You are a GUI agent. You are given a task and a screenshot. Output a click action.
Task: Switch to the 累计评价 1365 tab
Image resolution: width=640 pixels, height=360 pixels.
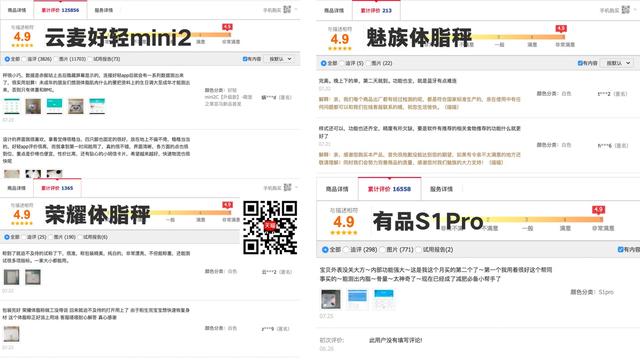click(57, 188)
